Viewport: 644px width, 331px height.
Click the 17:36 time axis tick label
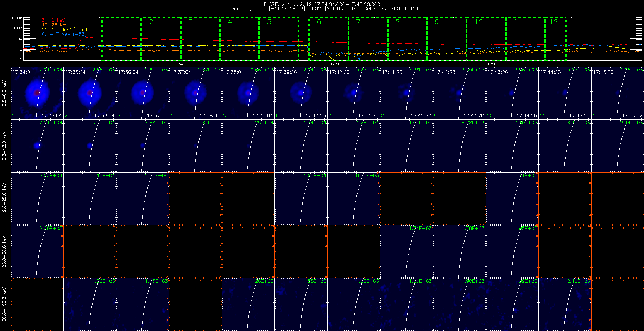pos(178,64)
